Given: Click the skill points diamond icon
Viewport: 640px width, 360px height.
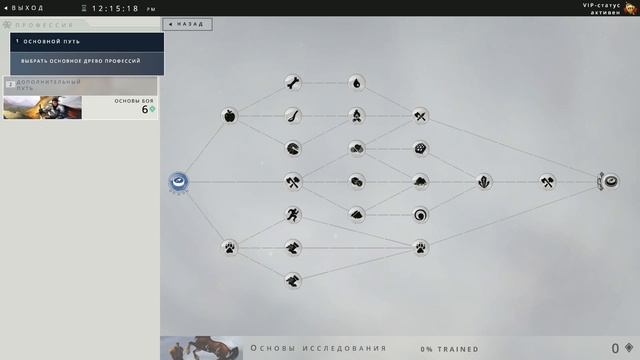Looking at the screenshot, I should [629, 348].
